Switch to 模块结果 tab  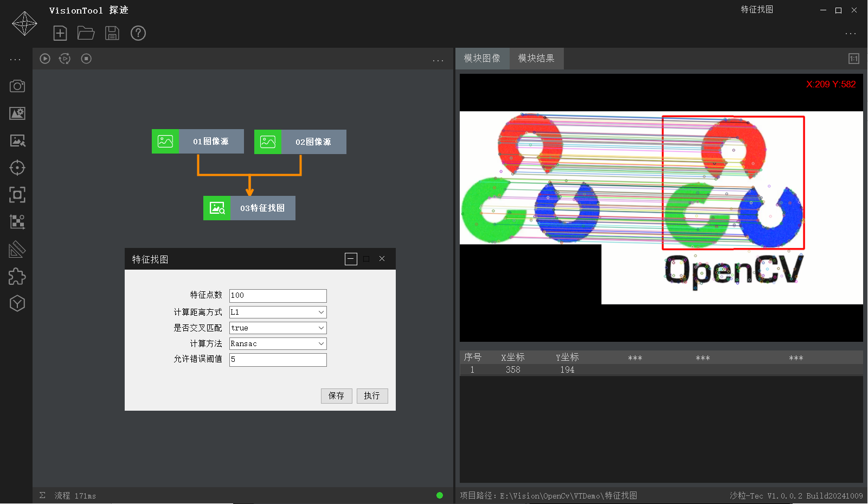(x=536, y=59)
